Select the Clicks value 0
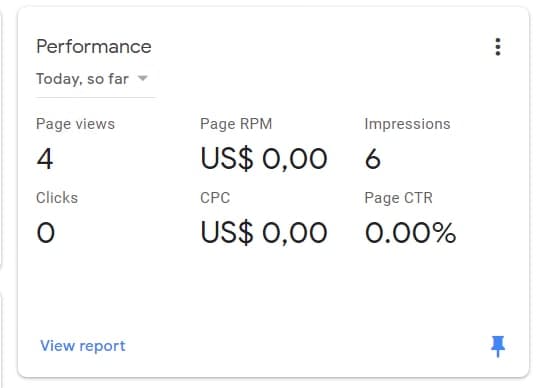This screenshot has width=548, height=388. pos(46,233)
